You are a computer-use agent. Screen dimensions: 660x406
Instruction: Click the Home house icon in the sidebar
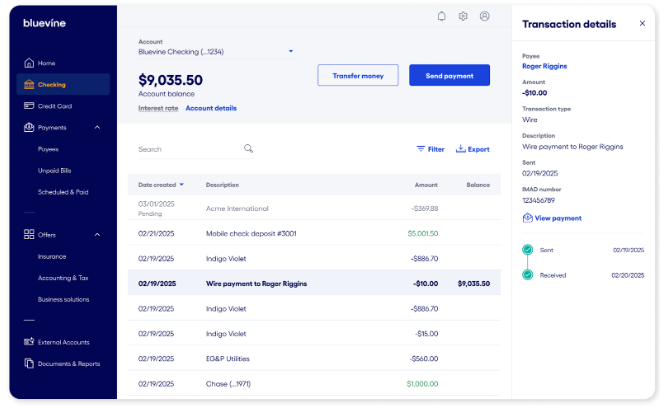coord(29,63)
